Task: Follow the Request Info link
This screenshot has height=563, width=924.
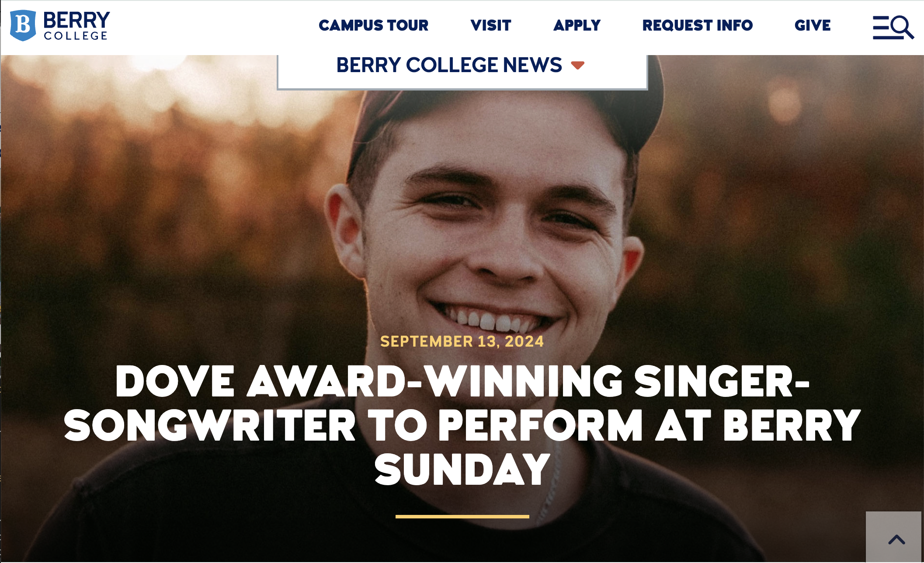Action: [697, 25]
